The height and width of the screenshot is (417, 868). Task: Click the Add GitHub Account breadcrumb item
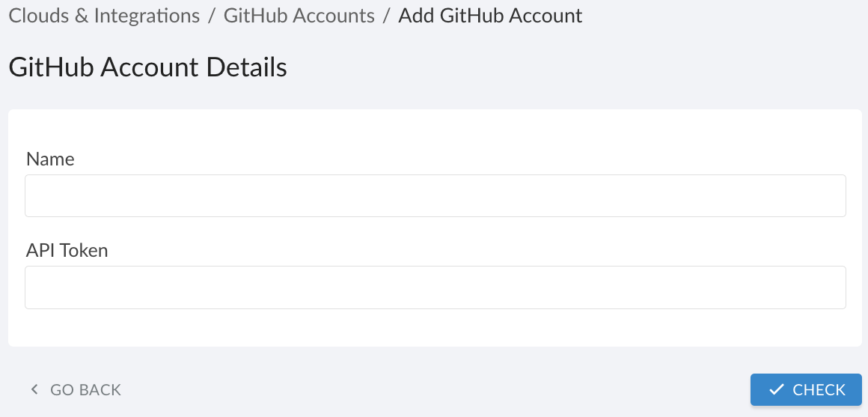coord(490,16)
